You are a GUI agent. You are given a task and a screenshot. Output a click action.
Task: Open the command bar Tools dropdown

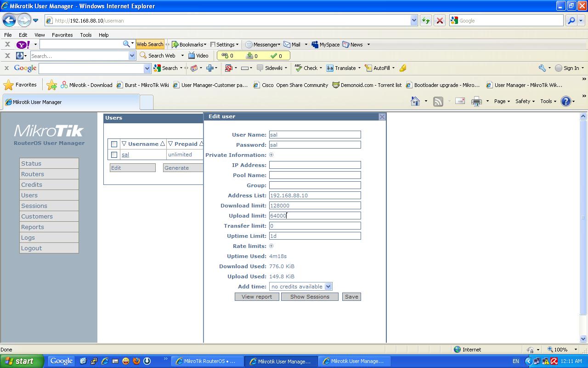pos(548,101)
